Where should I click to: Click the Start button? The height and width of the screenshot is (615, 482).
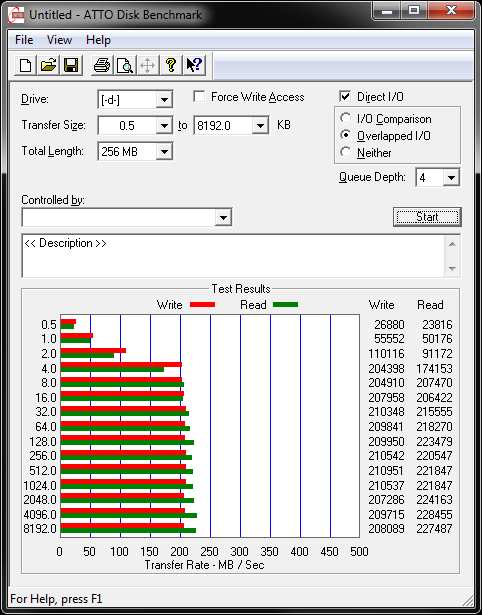coord(427,217)
